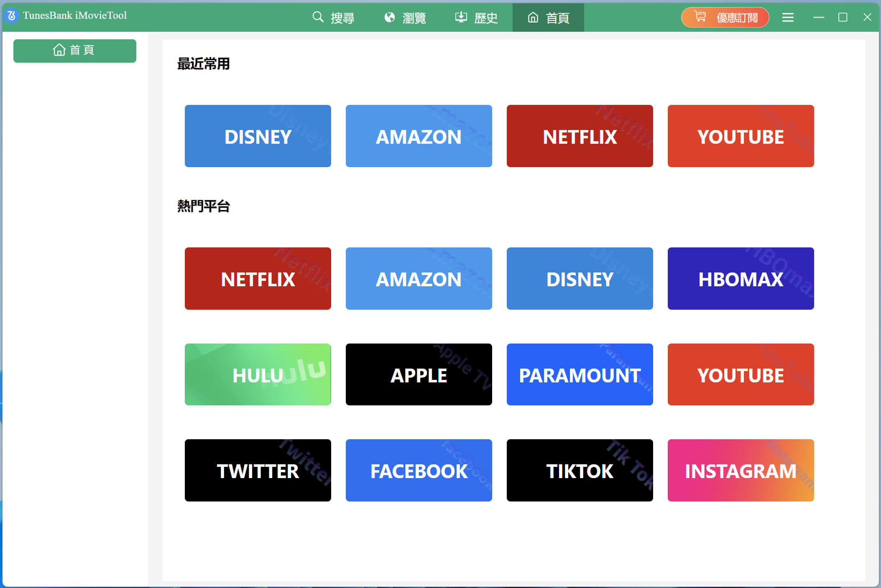Open the NETFLIX tile under 最近常用
881x588 pixels.
pyautogui.click(x=579, y=136)
